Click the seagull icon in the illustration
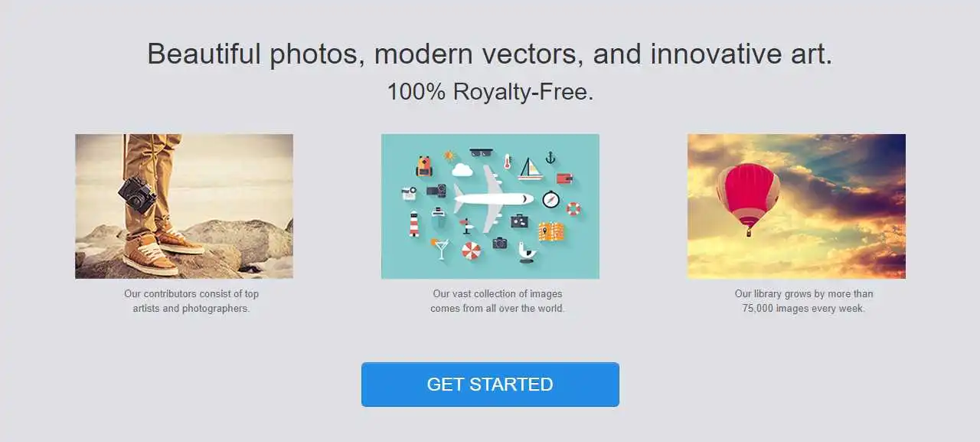 tap(527, 252)
